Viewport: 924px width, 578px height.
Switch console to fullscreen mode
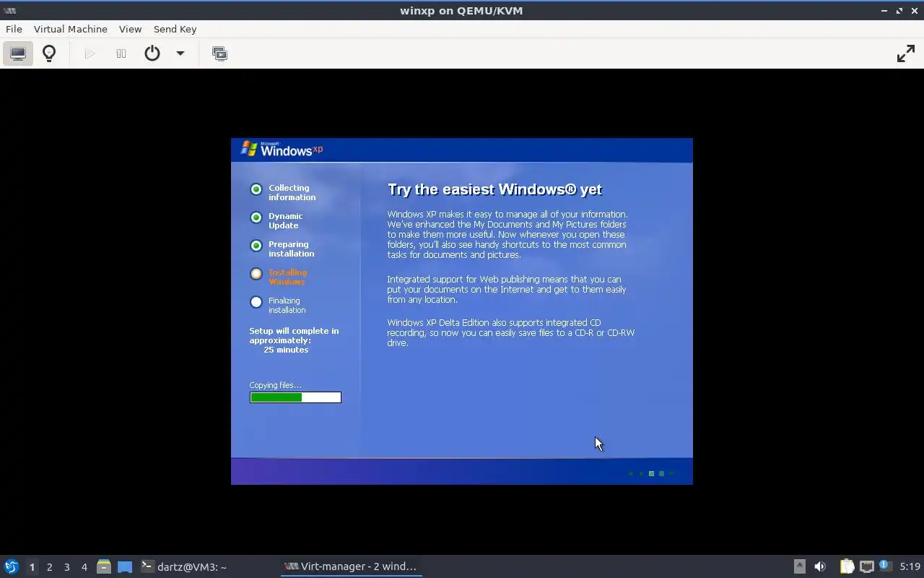click(905, 53)
